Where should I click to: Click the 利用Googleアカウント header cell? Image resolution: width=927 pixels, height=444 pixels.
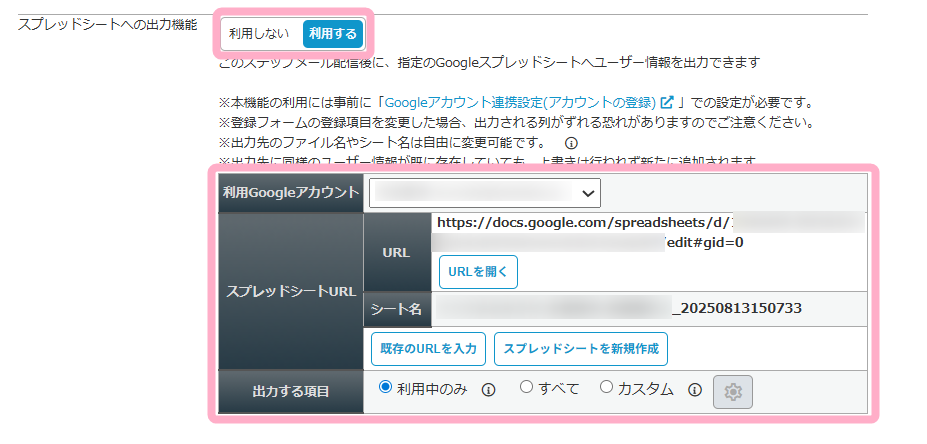tap(291, 193)
